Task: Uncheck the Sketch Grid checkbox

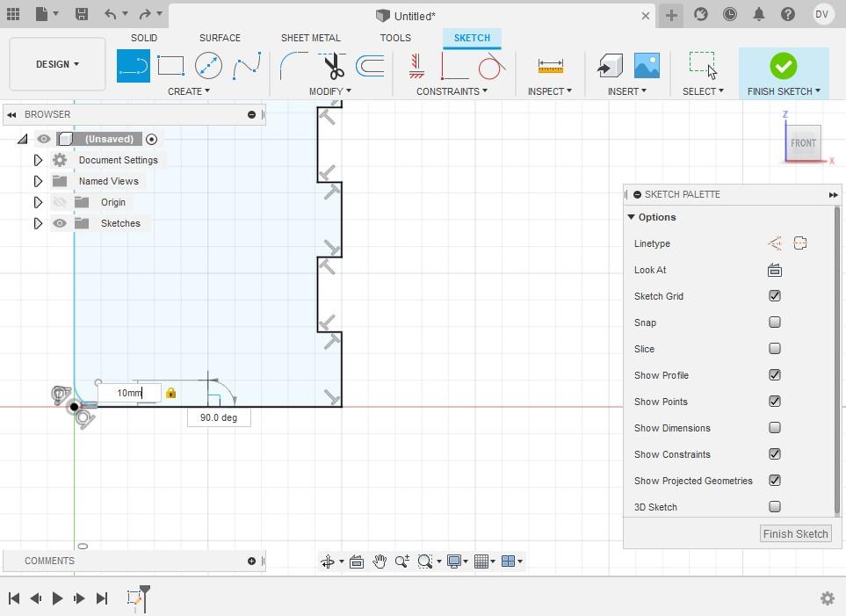Action: point(774,296)
